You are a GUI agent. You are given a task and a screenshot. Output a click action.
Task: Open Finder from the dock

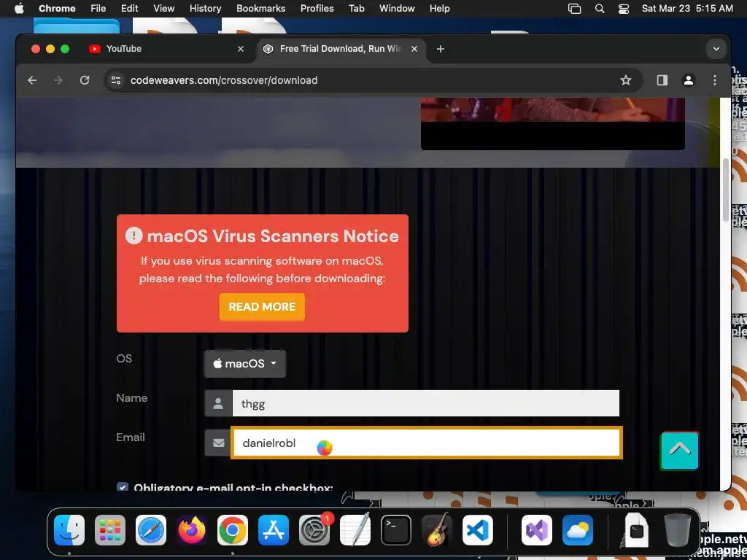click(69, 530)
